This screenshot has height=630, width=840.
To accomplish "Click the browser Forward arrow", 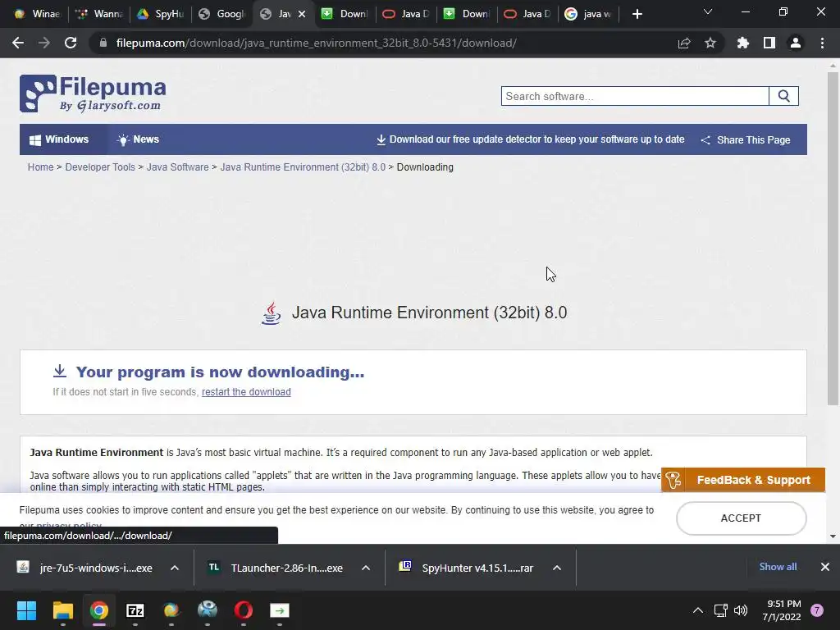I will [44, 43].
